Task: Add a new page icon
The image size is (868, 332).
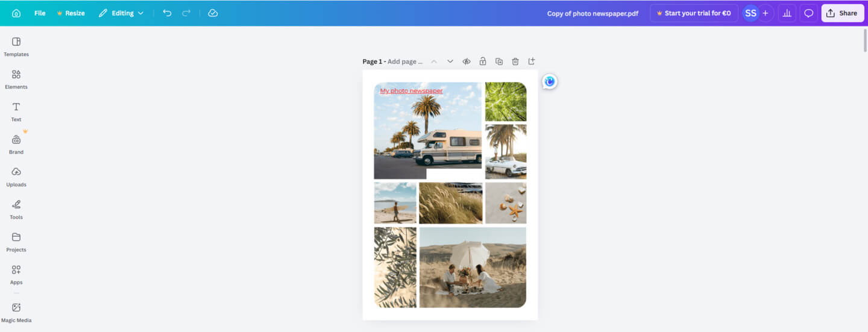Action: (532, 61)
